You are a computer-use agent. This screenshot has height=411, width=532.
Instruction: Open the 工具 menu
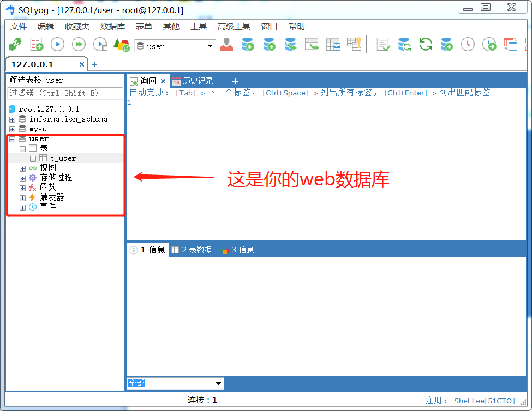[199, 26]
